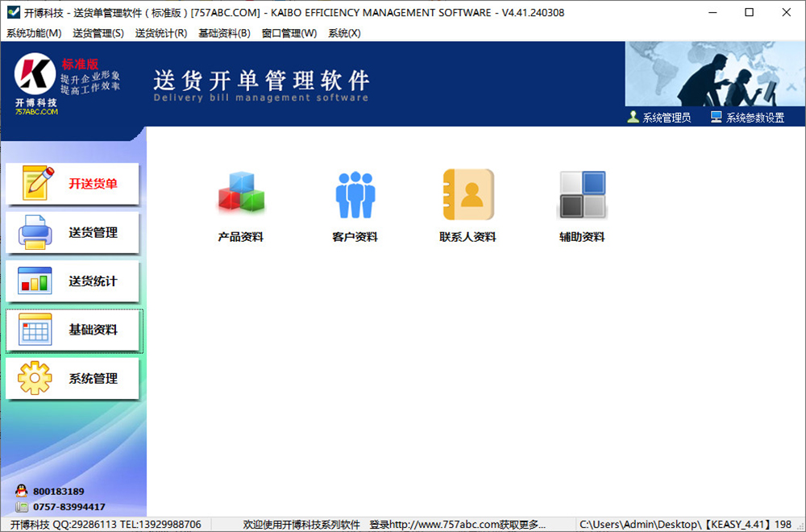The image size is (806, 532).
Task: Close the application window
Action: [x=787, y=12]
